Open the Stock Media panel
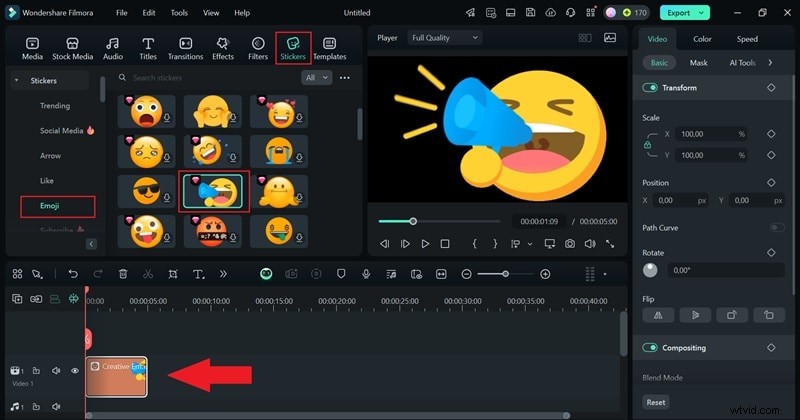800x420 pixels. click(x=72, y=49)
